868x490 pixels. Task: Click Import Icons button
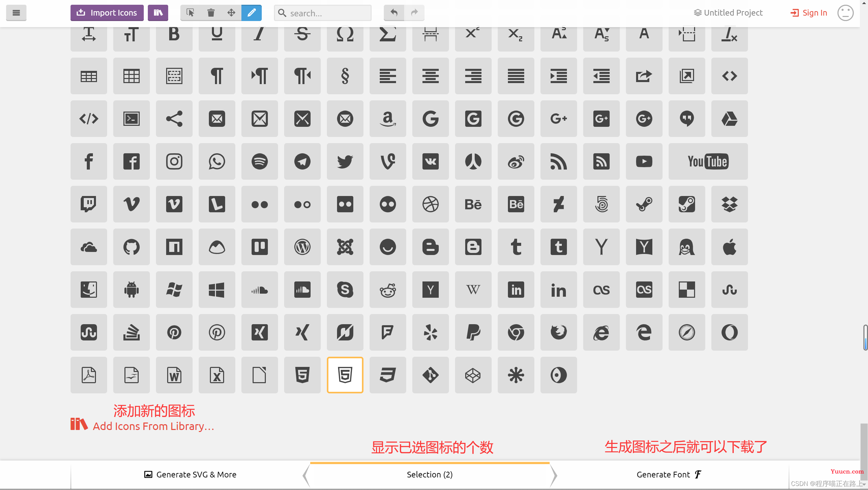(107, 13)
